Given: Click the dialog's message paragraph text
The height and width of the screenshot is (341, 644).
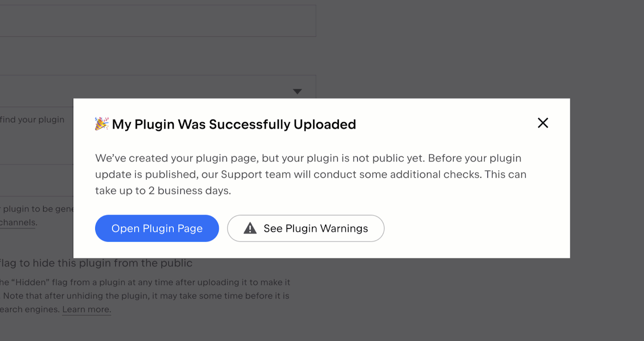Looking at the screenshot, I should coord(310,166).
